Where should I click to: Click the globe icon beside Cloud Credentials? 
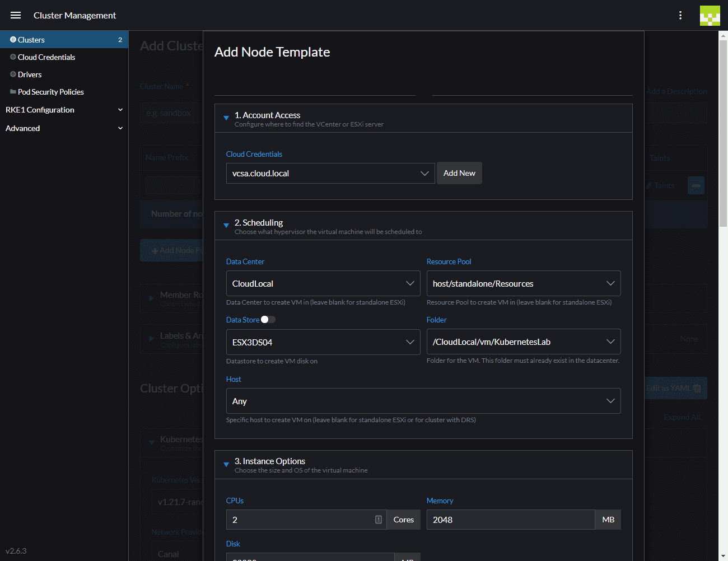pyautogui.click(x=14, y=57)
